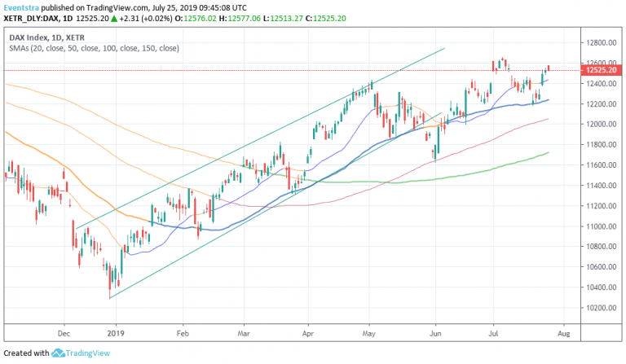Click the May marker on time axis
This screenshot has width=626, height=364.
click(369, 334)
